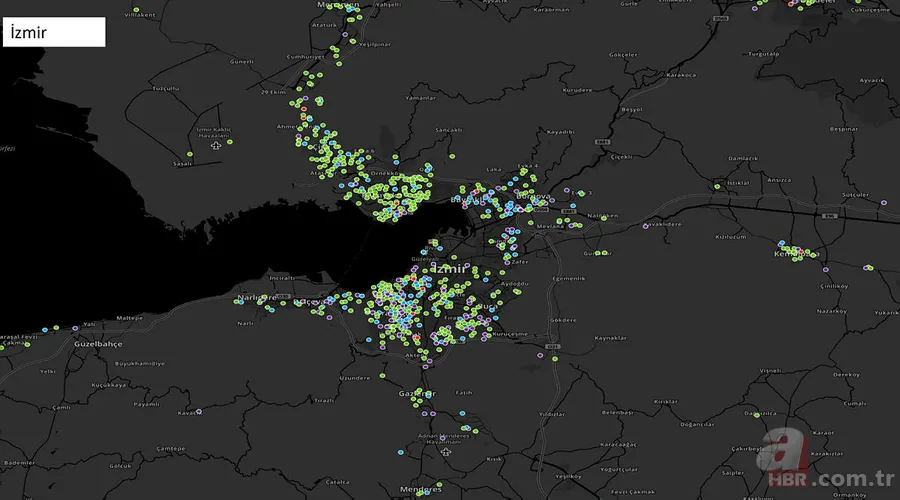The height and width of the screenshot is (500, 900).
Task: Click the Yelki village label
Action: click(48, 371)
